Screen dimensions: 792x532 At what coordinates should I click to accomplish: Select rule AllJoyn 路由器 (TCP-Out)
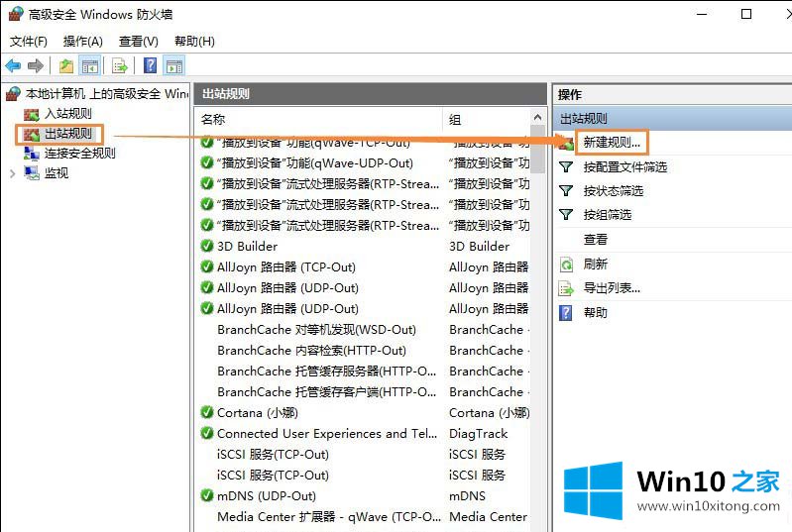pos(286,267)
